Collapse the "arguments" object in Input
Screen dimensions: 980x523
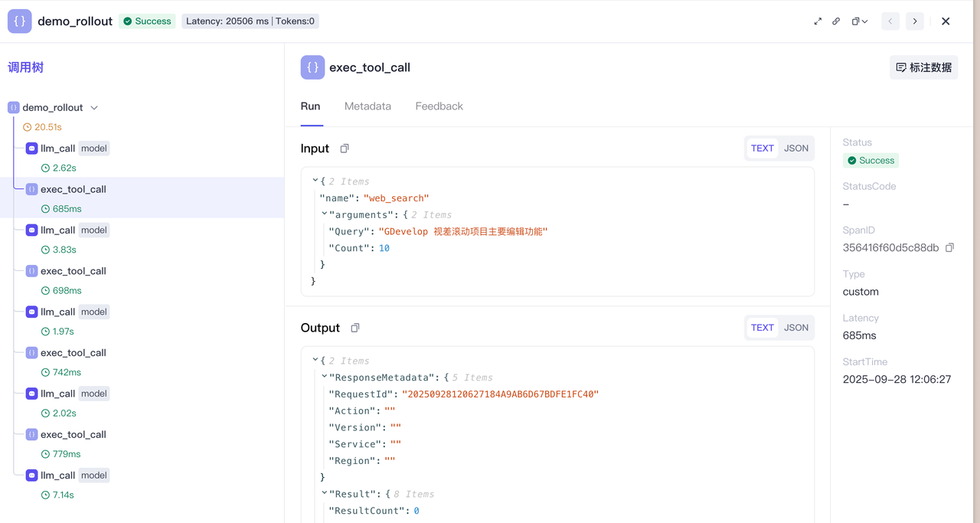[325, 214]
